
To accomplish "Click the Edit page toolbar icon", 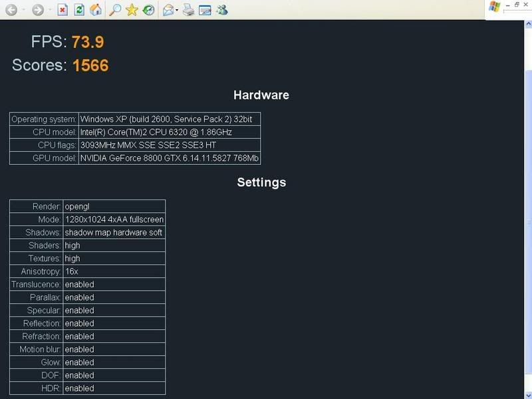I will point(205,10).
